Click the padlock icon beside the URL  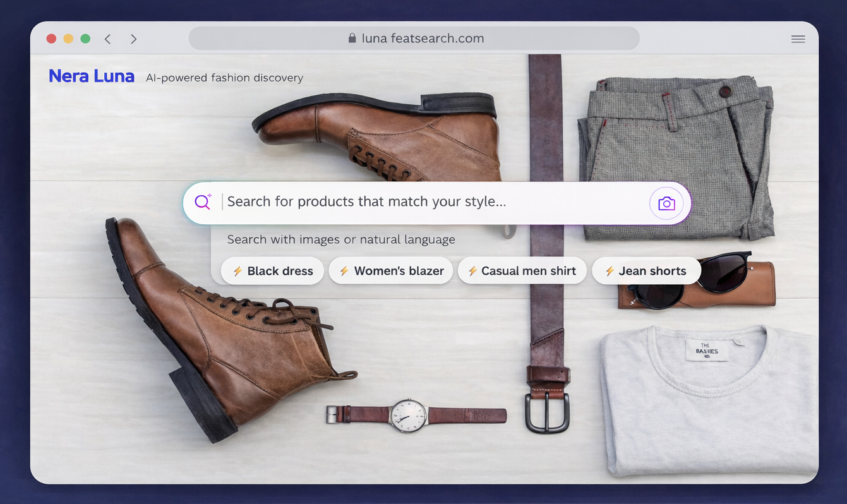352,39
